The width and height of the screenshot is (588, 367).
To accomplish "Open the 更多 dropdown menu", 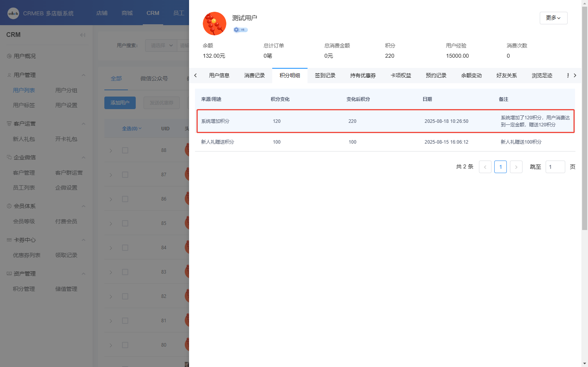I will 553,18.
